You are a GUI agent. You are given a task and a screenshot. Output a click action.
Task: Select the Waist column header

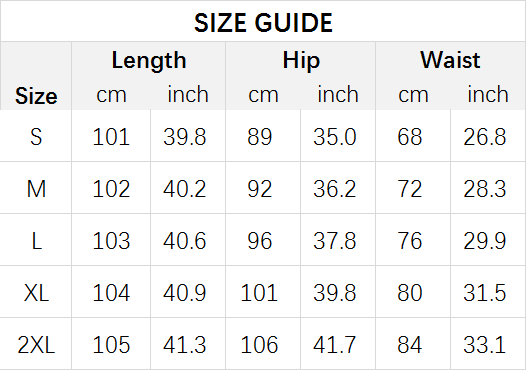pyautogui.click(x=450, y=60)
